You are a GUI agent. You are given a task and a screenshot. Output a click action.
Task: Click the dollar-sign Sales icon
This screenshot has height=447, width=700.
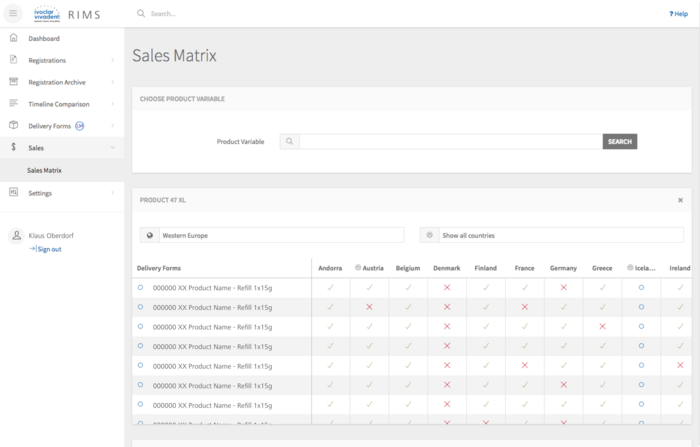tap(14, 148)
